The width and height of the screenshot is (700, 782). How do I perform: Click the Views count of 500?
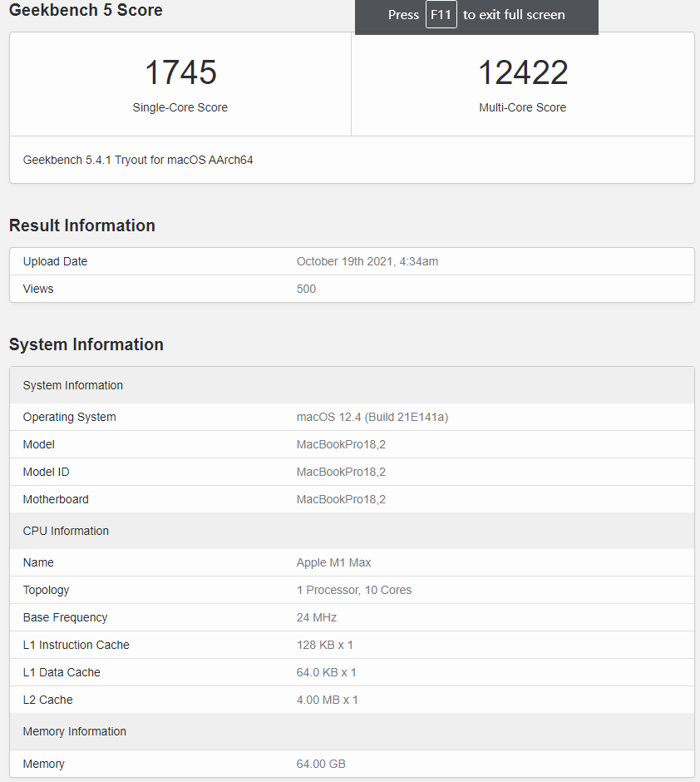pyautogui.click(x=306, y=289)
